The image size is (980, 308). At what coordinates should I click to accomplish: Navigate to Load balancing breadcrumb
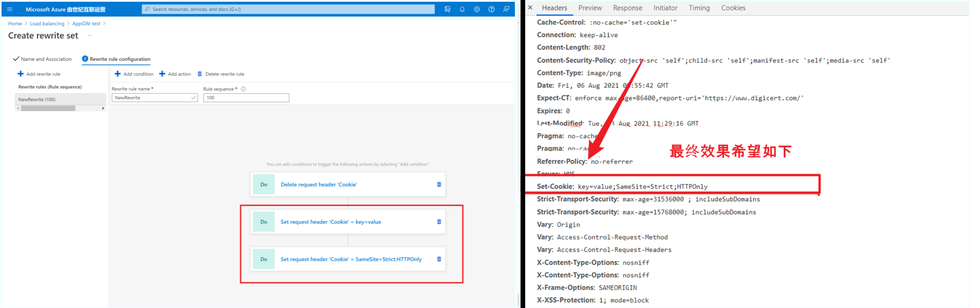pyautogui.click(x=47, y=24)
